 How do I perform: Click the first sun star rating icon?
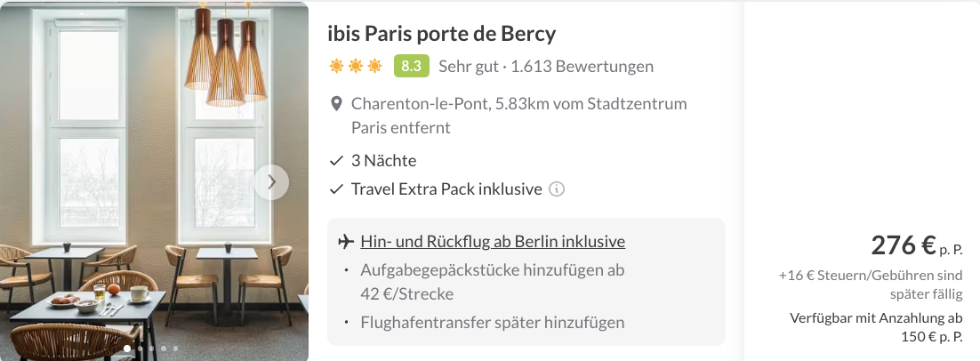click(x=336, y=66)
